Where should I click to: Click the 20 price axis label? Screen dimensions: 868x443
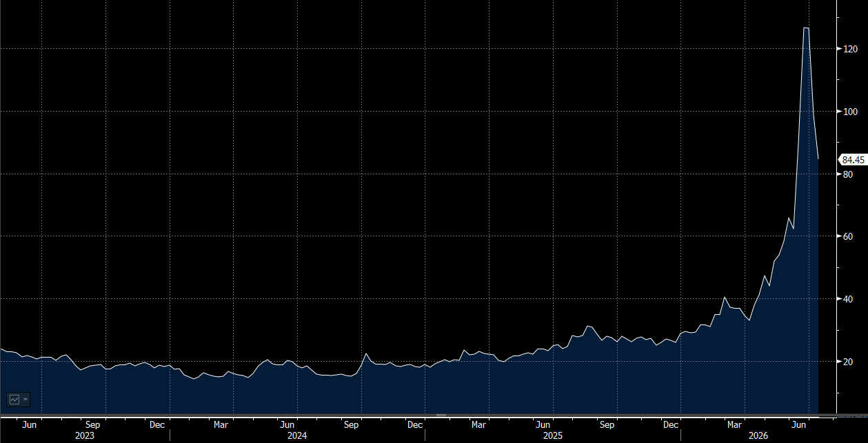coord(847,362)
